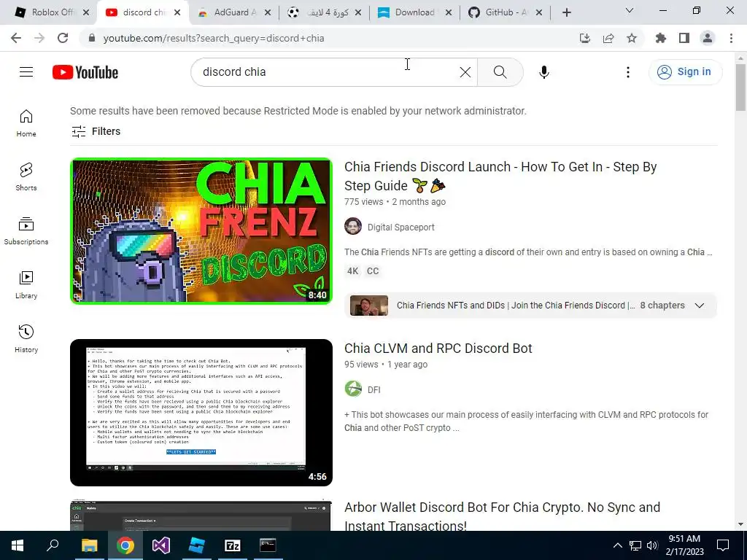The height and width of the screenshot is (560, 747).
Task: Open volume control in system tray
Action: pyautogui.click(x=652, y=545)
